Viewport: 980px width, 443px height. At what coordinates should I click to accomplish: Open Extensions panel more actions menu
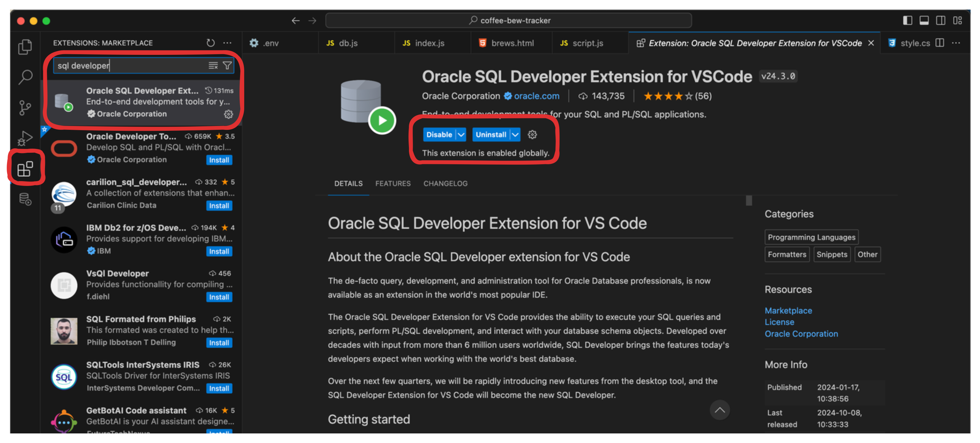[227, 43]
